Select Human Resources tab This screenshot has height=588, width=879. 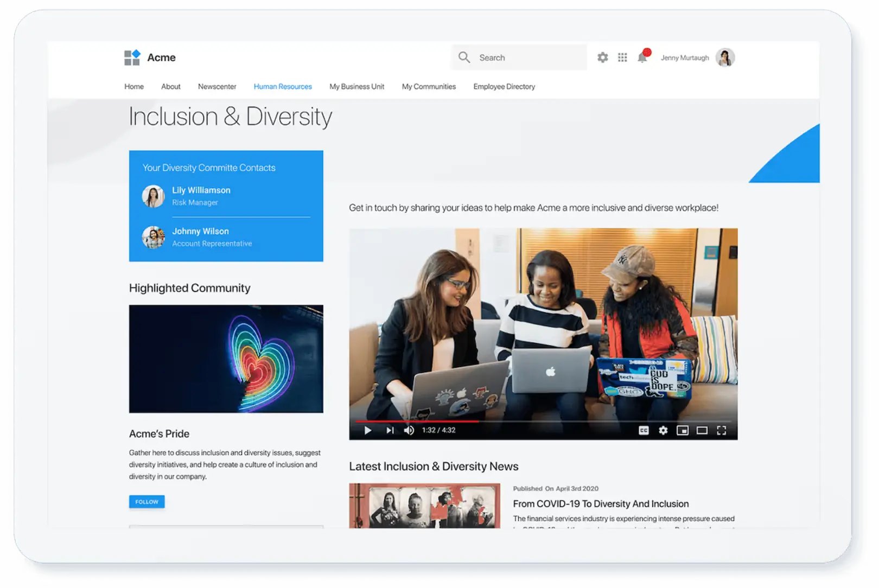point(283,87)
